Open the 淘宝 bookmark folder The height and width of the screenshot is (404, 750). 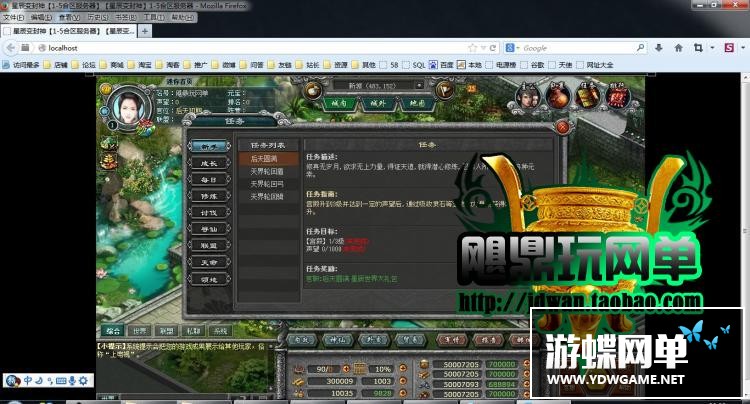coord(140,65)
